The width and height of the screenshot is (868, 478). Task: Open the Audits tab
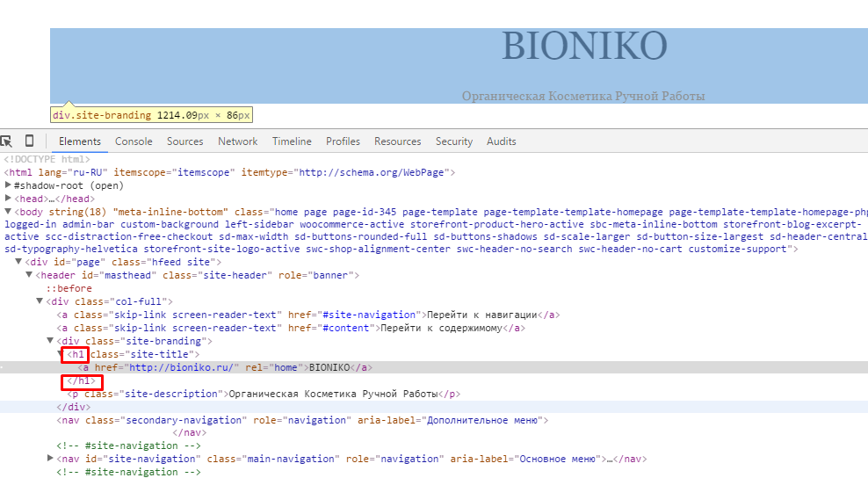point(501,141)
